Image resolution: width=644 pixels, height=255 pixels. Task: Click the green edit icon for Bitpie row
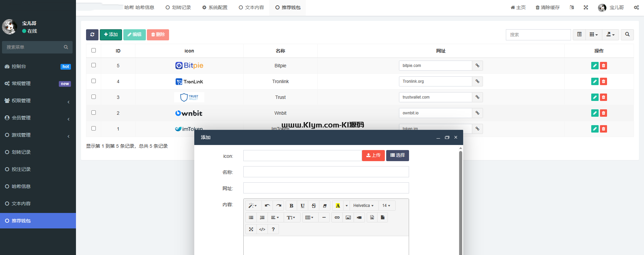(x=595, y=66)
